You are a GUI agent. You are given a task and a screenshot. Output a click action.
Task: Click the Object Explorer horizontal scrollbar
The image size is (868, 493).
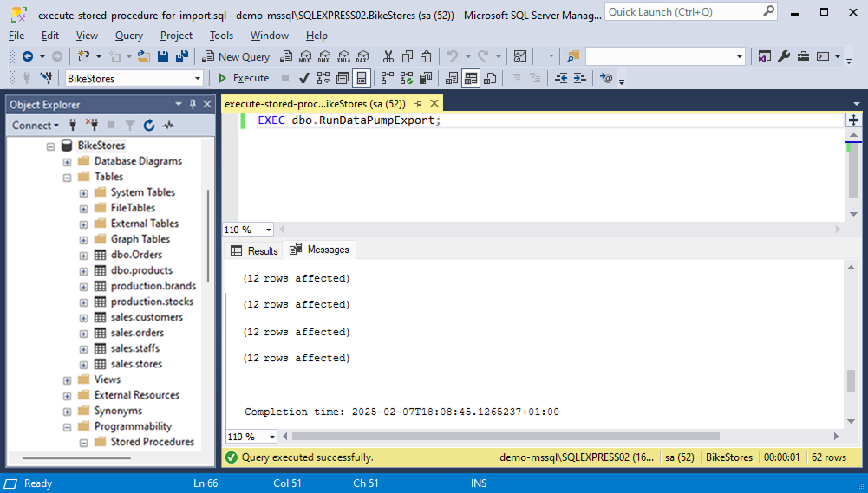(77, 458)
